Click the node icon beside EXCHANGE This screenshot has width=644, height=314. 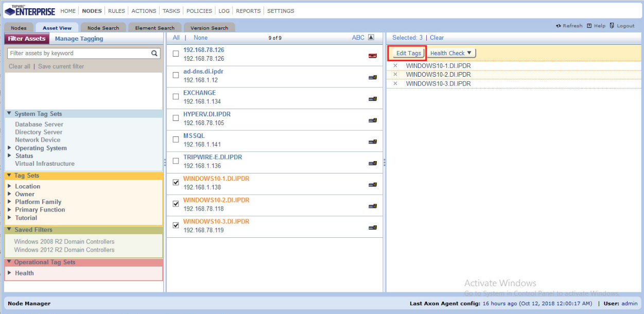coord(373,99)
